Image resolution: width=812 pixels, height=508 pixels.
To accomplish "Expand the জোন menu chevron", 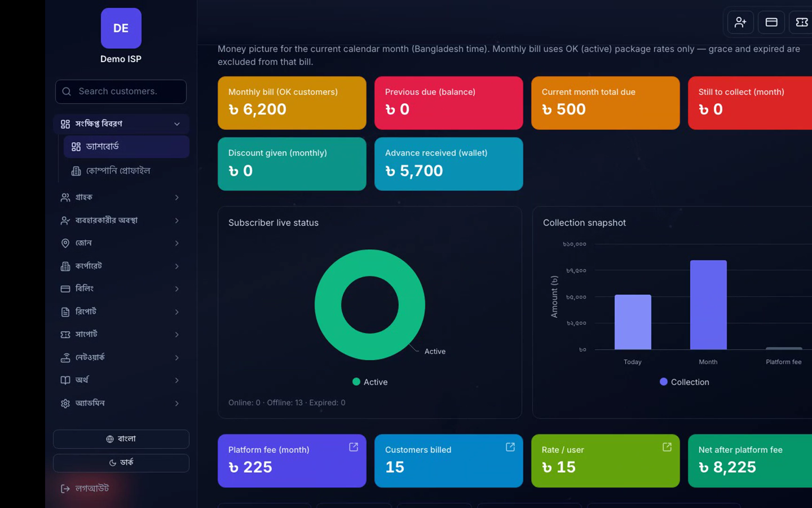I will point(177,243).
